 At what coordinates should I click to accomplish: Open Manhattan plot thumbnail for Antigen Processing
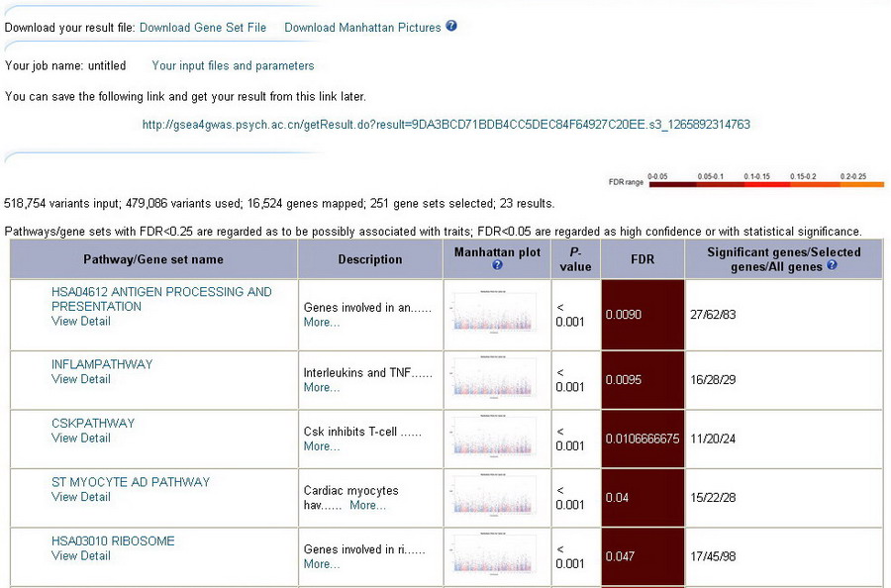click(497, 314)
